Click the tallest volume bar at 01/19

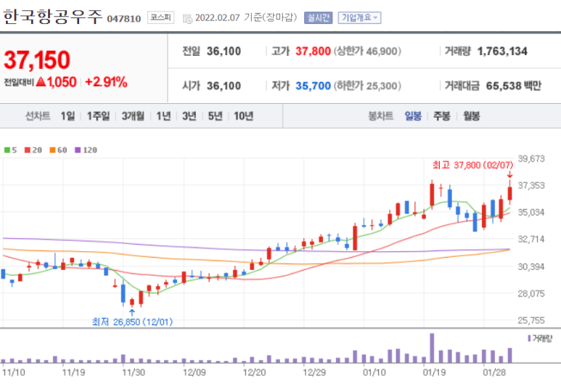(x=432, y=348)
